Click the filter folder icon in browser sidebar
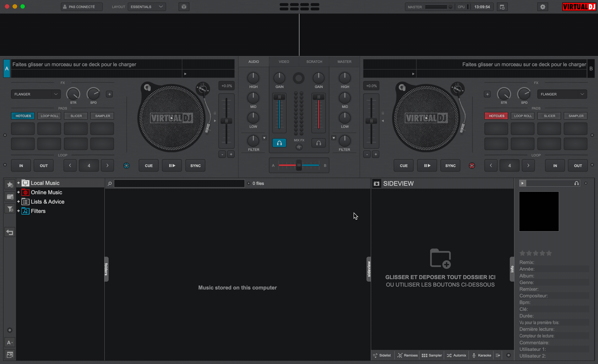This screenshot has height=364, width=598. [10, 209]
